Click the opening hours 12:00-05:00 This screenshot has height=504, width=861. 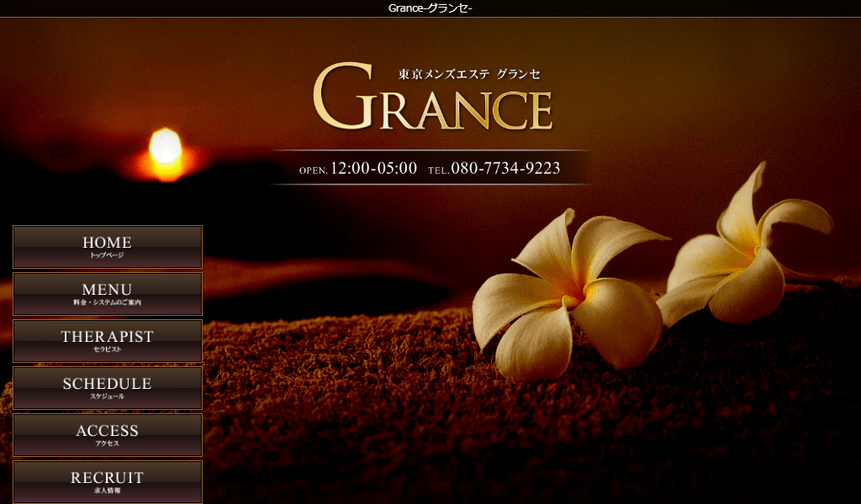pos(373,168)
